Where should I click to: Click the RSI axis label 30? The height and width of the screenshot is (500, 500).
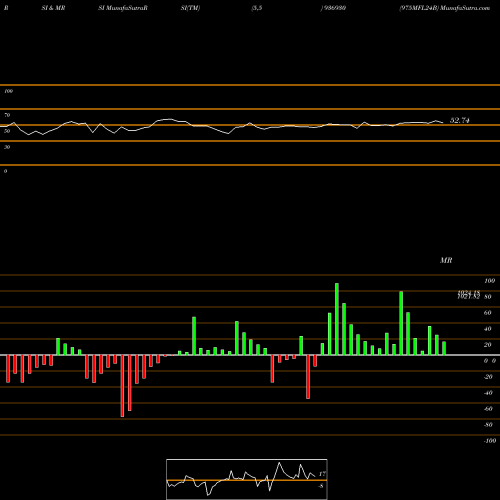pos(7,147)
